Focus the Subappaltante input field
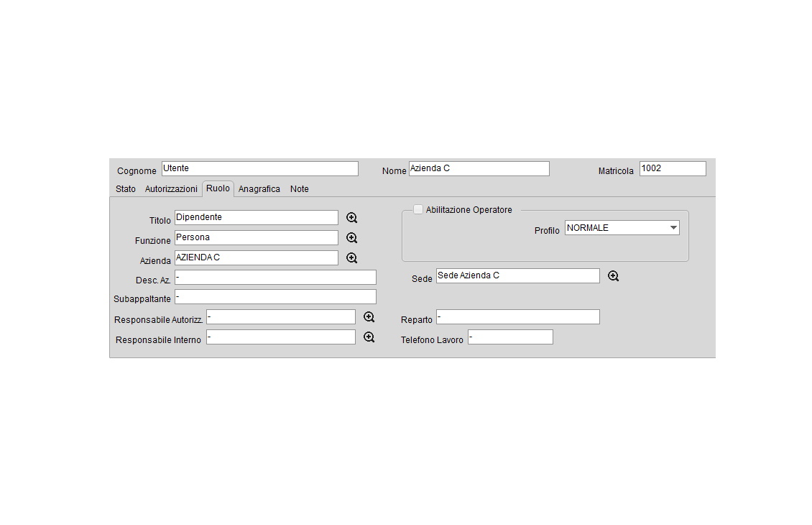Image resolution: width=812 pixels, height=525 pixels. [275, 296]
